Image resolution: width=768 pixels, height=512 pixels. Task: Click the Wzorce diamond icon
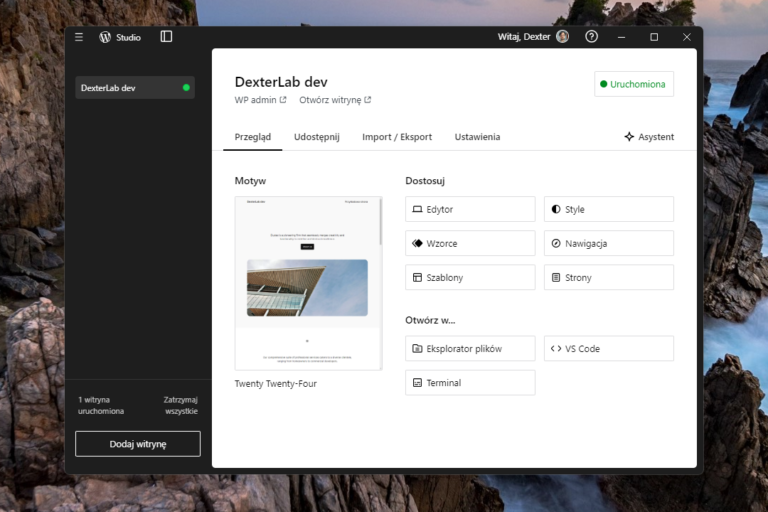[x=417, y=243]
